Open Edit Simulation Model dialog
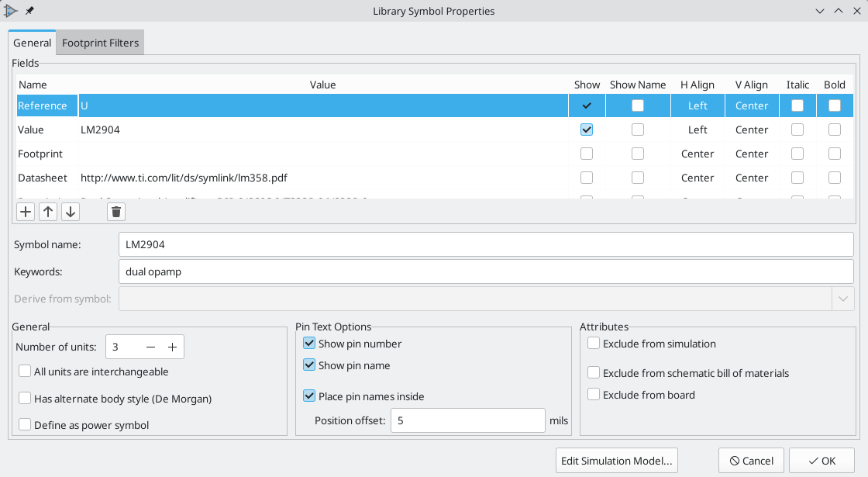Image resolution: width=868 pixels, height=477 pixels. pyautogui.click(x=617, y=461)
